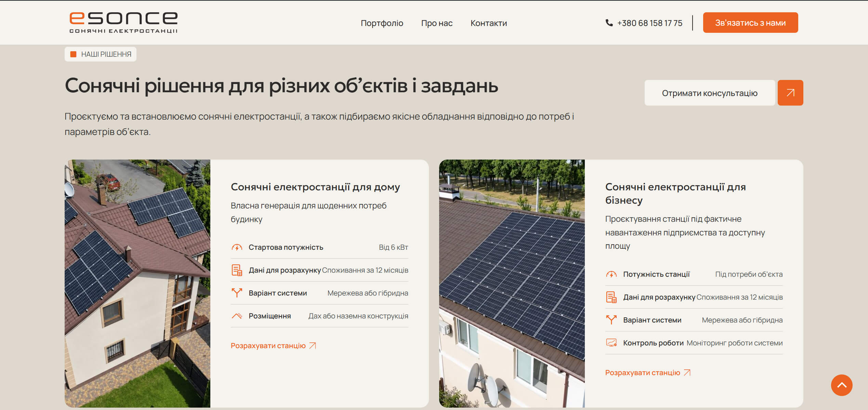Click Розрахувати станцію link in home card
868x410 pixels.
(268, 345)
